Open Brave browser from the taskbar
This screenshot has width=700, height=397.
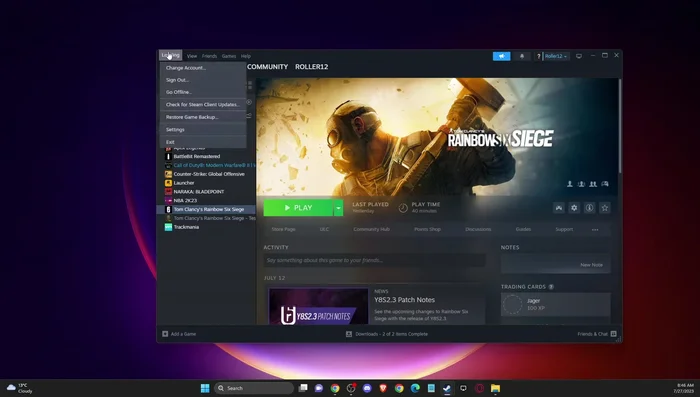383,388
